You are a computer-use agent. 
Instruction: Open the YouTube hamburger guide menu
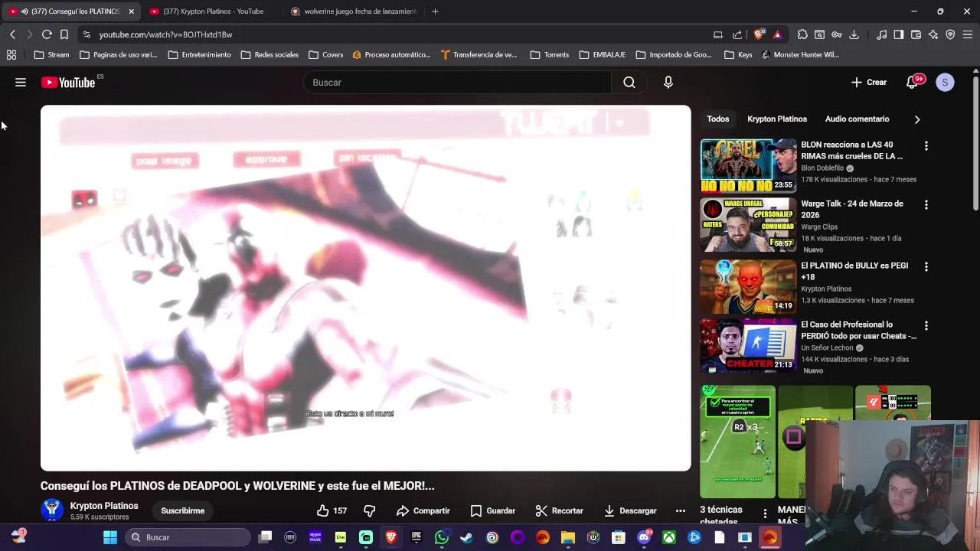coord(21,82)
